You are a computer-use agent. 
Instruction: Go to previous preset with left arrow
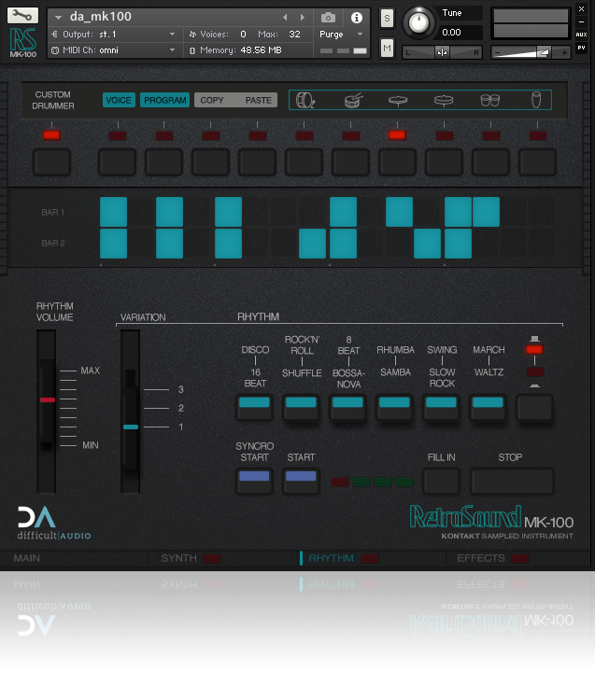pyautogui.click(x=285, y=18)
